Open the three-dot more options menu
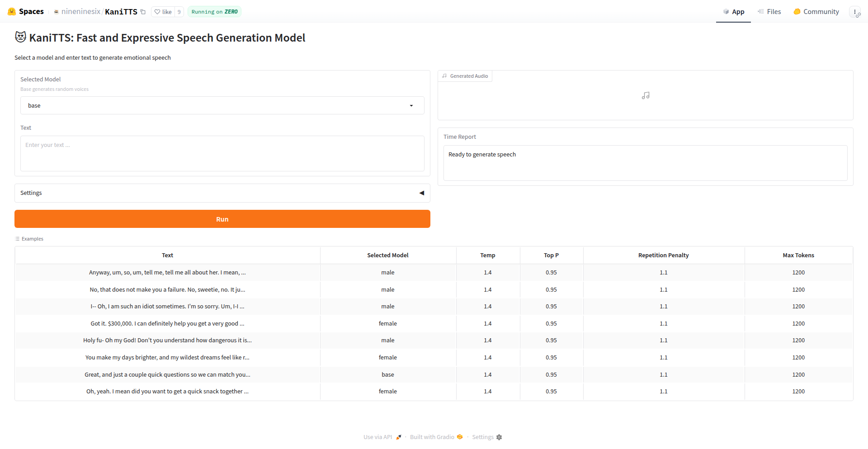Image resolution: width=868 pixels, height=449 pixels. (855, 12)
